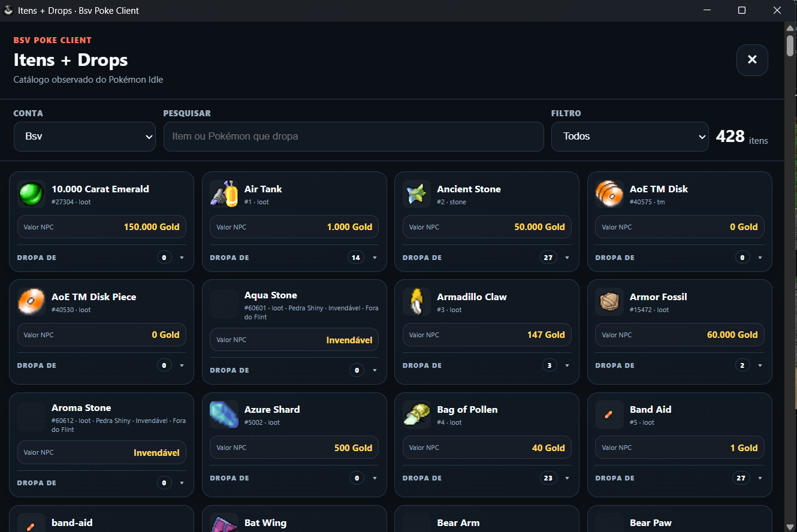Image resolution: width=797 pixels, height=532 pixels.
Task: Click the Armor Fossil item icon
Action: [x=609, y=302]
